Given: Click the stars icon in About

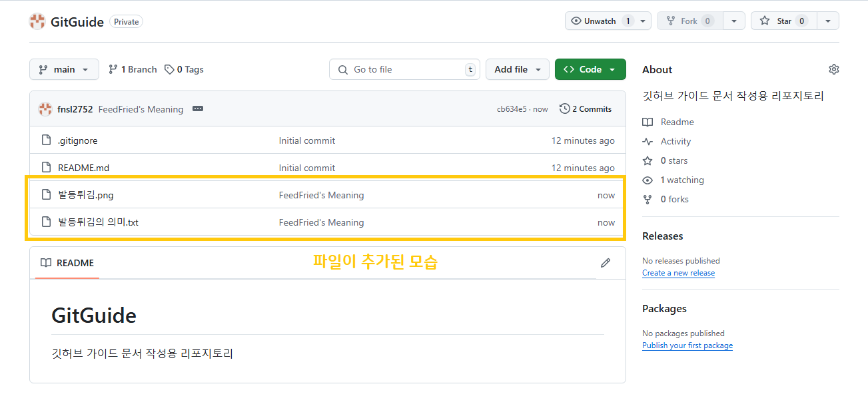Looking at the screenshot, I should point(648,161).
